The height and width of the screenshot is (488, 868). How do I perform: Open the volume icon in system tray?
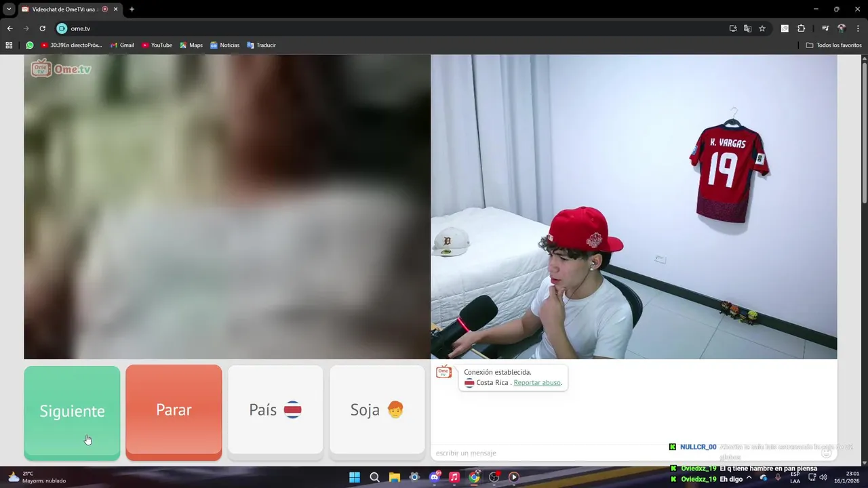[823, 477]
